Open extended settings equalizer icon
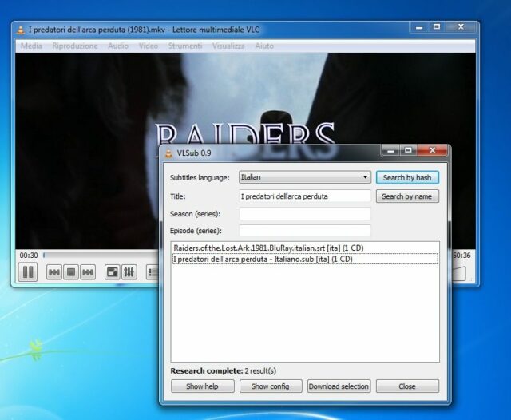The width and height of the screenshot is (511, 420). click(129, 273)
